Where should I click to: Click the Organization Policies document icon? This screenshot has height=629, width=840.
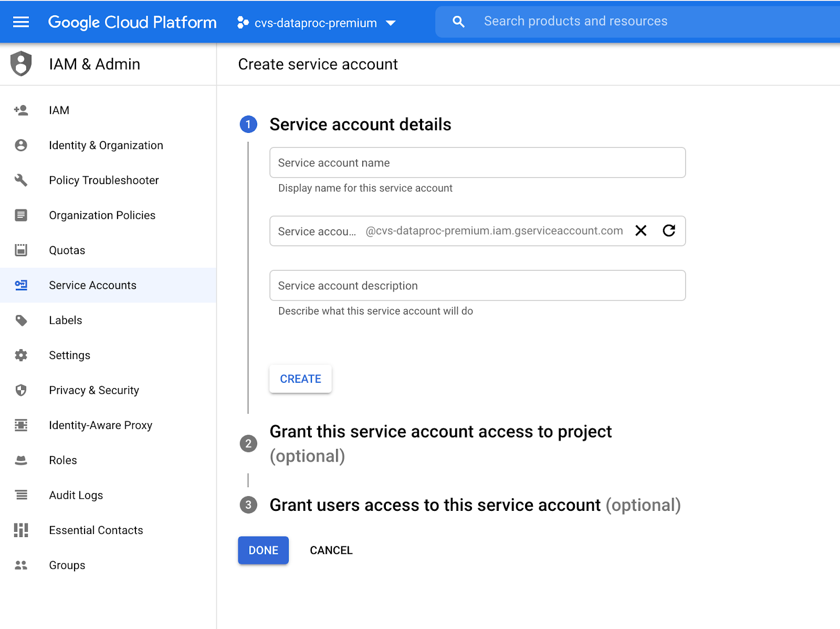(21, 215)
